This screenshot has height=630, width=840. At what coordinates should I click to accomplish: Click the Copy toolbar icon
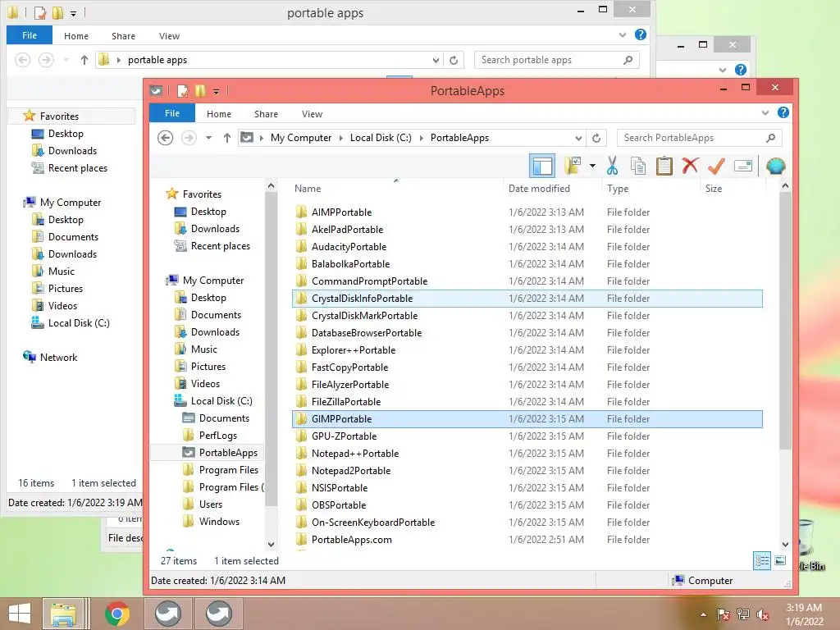(638, 166)
